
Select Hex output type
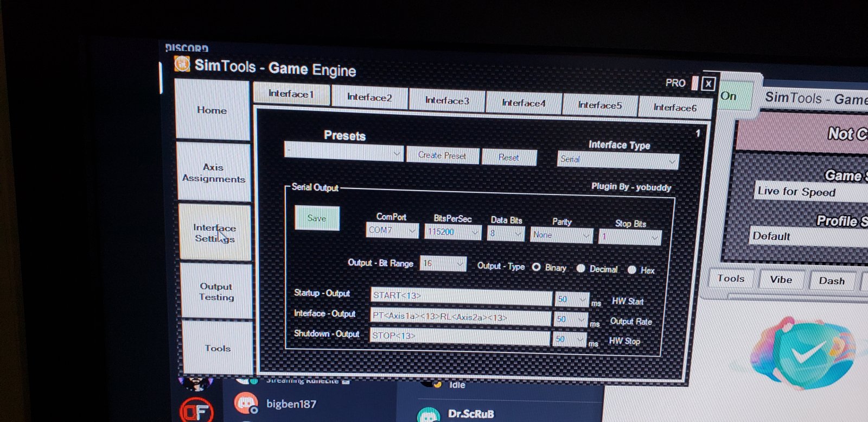coord(632,269)
